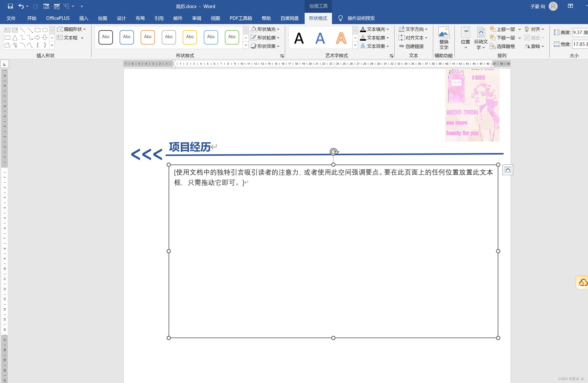588x383 pixels.
Task: Click the user account avatar
Action: click(x=553, y=6)
